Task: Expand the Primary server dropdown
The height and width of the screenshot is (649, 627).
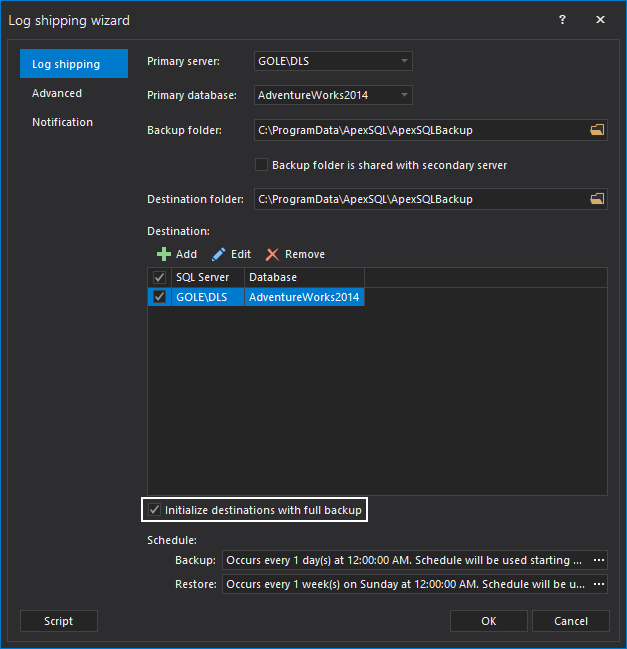Action: (x=404, y=61)
